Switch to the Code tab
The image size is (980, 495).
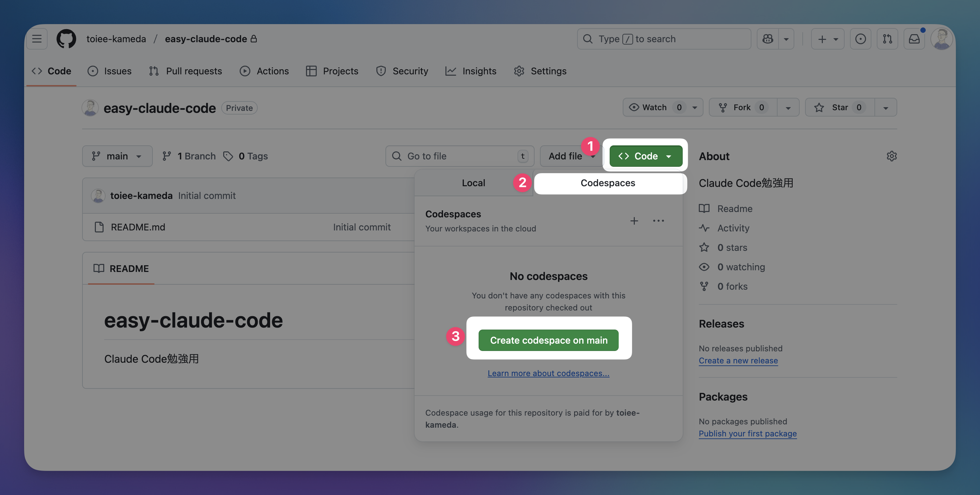[x=51, y=71]
